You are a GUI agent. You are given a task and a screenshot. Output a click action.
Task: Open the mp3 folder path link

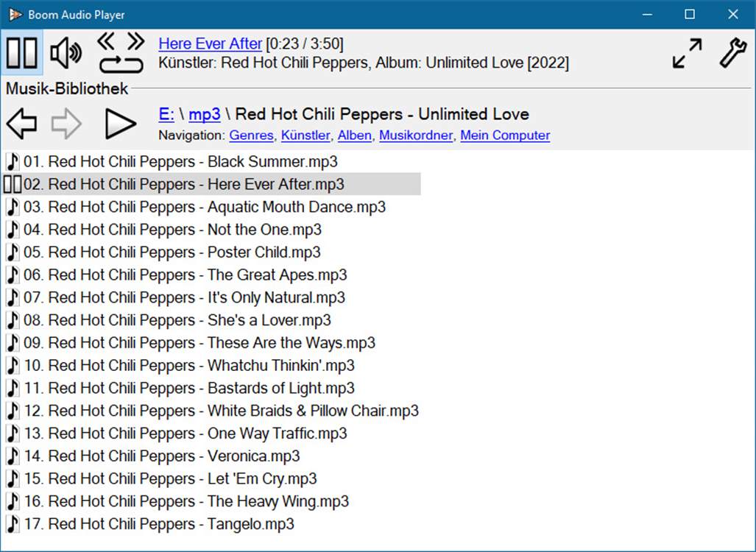coord(205,114)
